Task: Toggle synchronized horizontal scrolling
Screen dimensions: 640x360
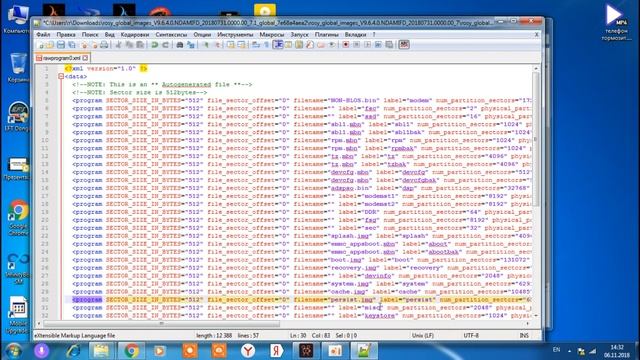Action: point(242,45)
